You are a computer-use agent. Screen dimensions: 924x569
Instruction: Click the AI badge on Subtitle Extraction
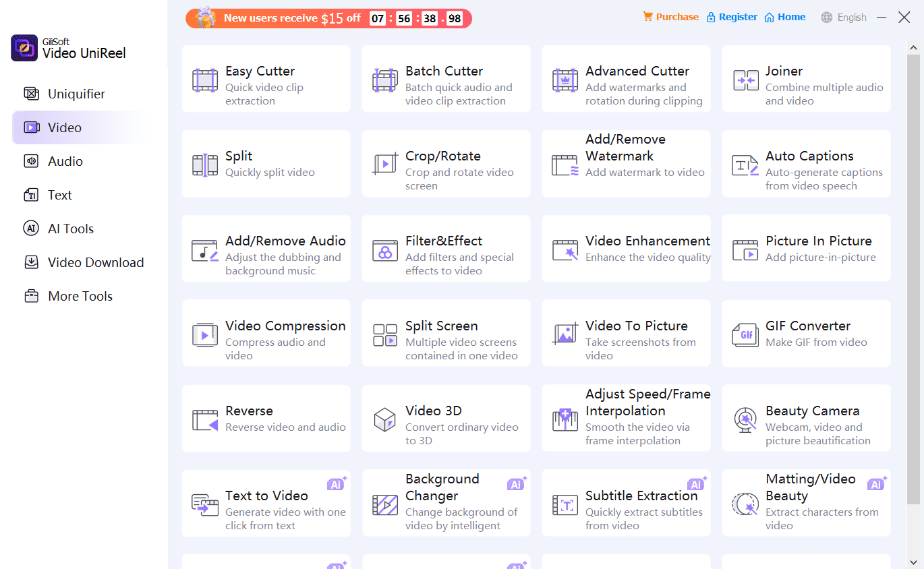[697, 483]
